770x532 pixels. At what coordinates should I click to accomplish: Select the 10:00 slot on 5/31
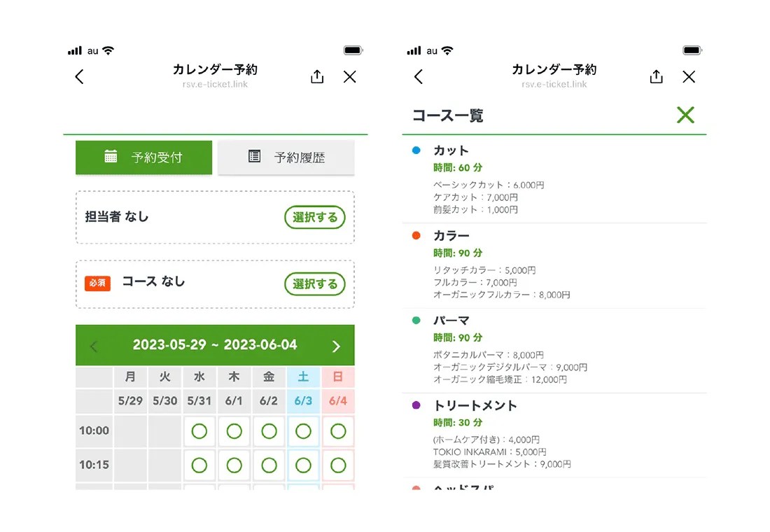199,431
